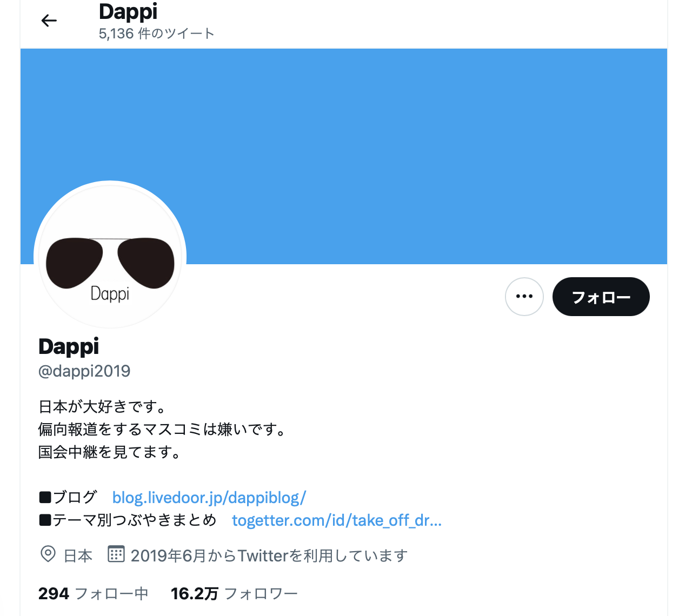Open the Dappi sunglasses profile picture
Screen dimensions: 692x616
pyautogui.click(x=110, y=257)
